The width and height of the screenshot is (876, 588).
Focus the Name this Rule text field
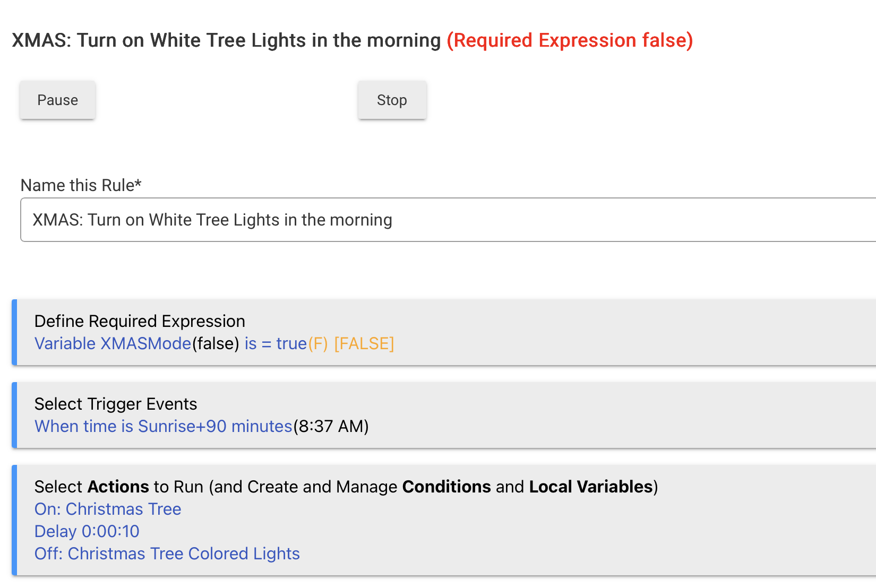click(x=446, y=220)
